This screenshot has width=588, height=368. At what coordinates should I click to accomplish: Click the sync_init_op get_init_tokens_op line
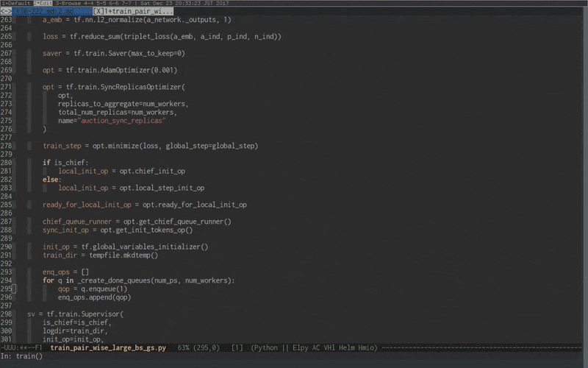pos(118,230)
